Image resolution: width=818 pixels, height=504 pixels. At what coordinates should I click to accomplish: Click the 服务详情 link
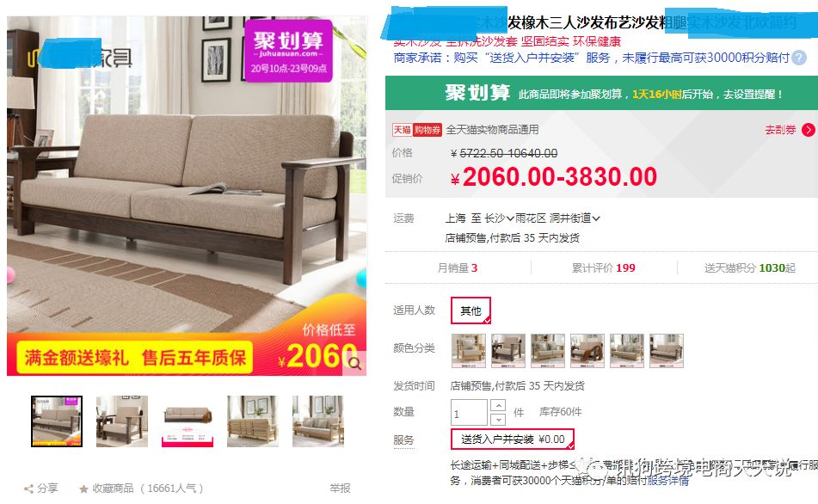click(x=667, y=481)
